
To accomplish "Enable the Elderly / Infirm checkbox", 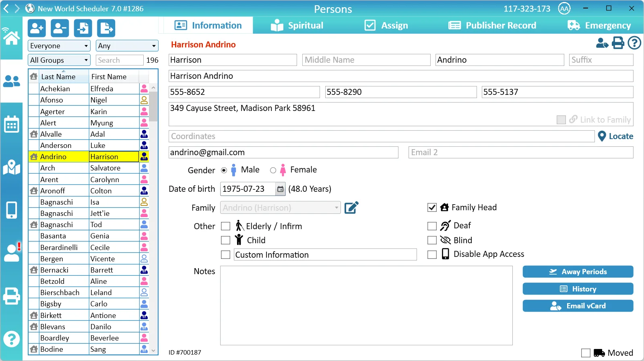I will pos(226,226).
